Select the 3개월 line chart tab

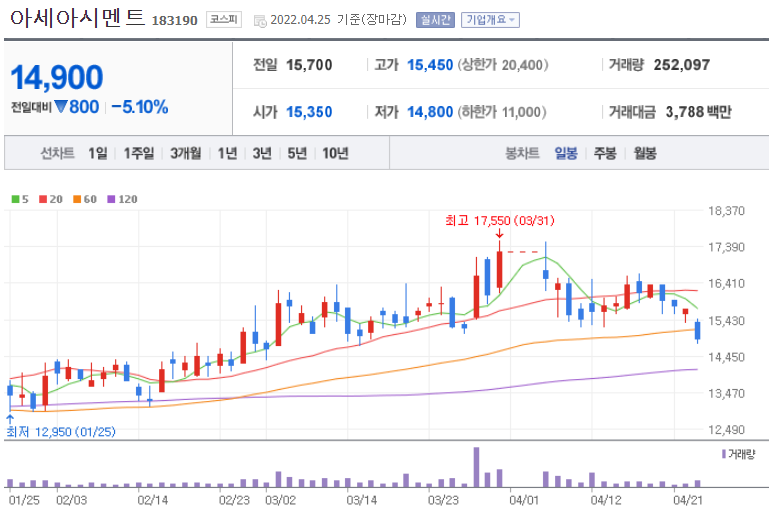point(185,154)
